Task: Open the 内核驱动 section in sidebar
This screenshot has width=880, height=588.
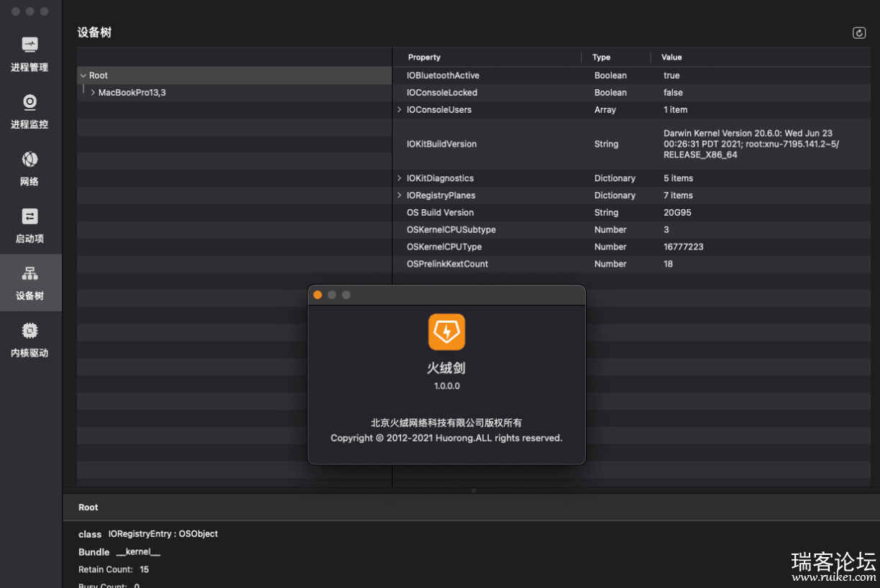Action: pyautogui.click(x=29, y=340)
